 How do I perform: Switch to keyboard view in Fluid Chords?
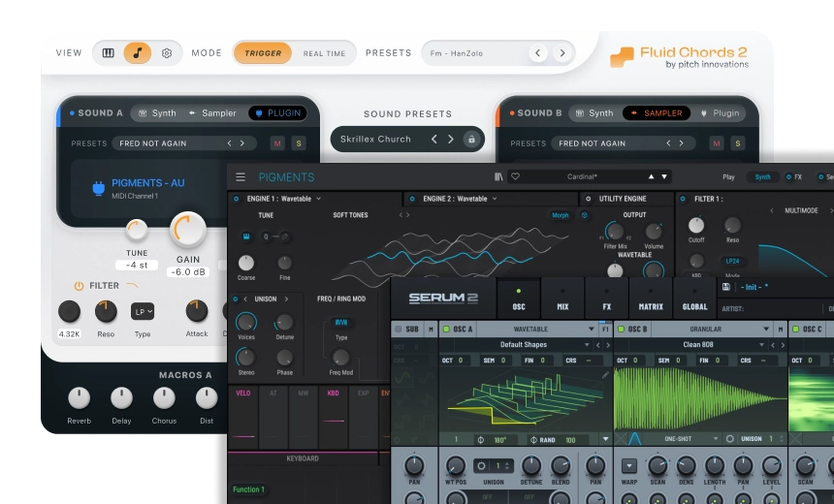(108, 53)
